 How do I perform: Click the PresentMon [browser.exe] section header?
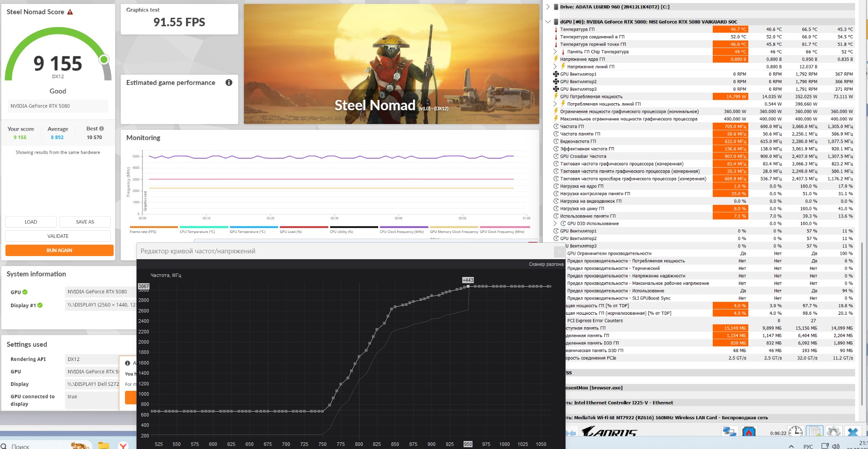(x=710, y=388)
